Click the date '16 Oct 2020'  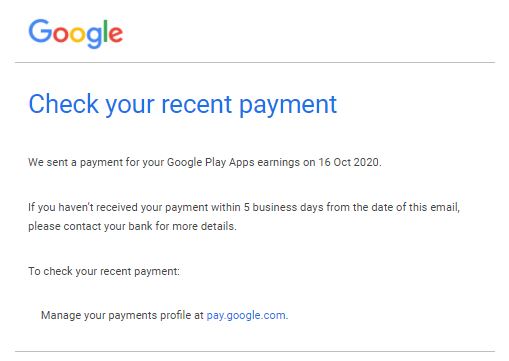pos(349,162)
